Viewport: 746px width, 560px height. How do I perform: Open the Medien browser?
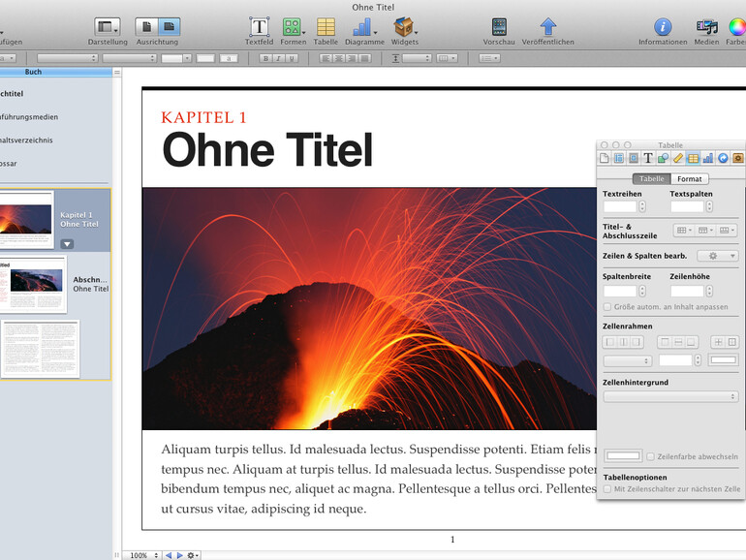[x=706, y=27]
